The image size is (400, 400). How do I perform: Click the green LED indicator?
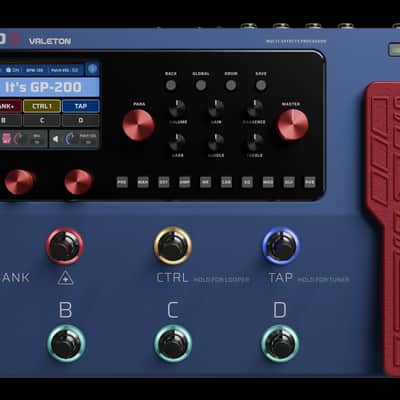(x=395, y=50)
